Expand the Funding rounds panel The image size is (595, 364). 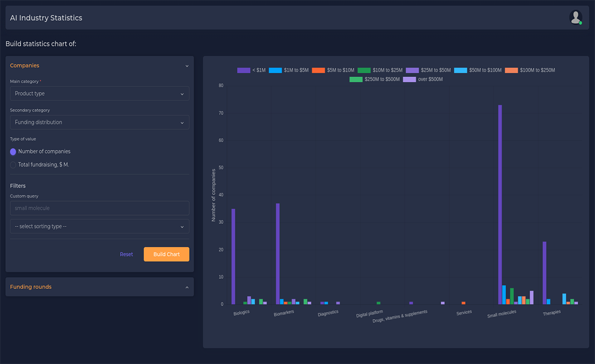tap(187, 287)
